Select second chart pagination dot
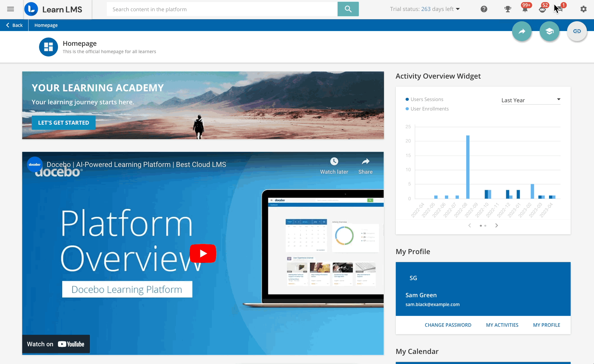 (485, 226)
